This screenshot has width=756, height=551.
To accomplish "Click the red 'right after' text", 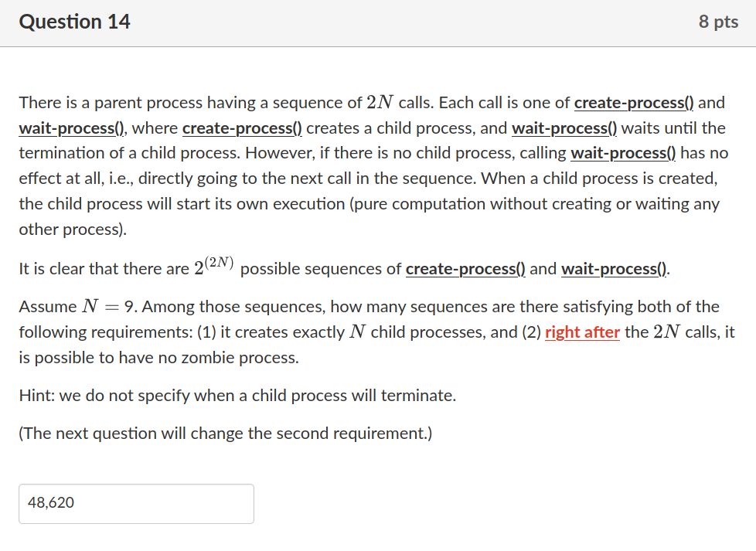I will point(582,332).
